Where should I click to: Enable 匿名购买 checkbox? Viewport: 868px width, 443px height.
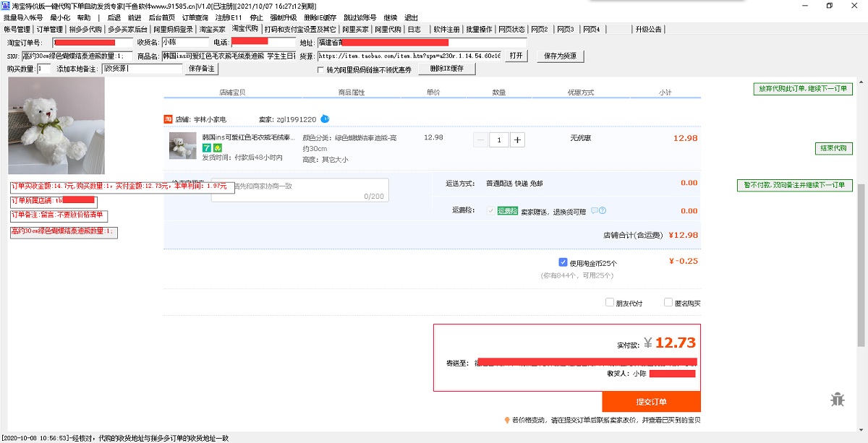pos(668,303)
